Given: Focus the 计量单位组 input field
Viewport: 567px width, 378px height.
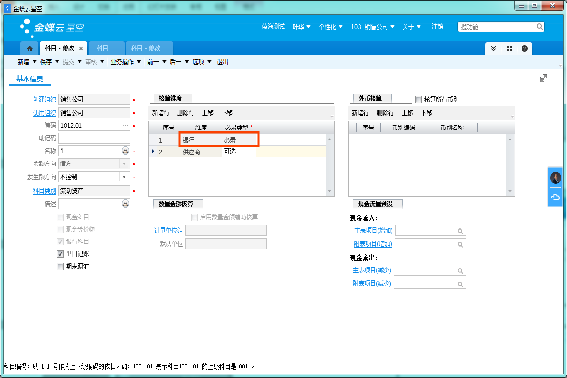Looking at the screenshot, I should click(226, 230).
